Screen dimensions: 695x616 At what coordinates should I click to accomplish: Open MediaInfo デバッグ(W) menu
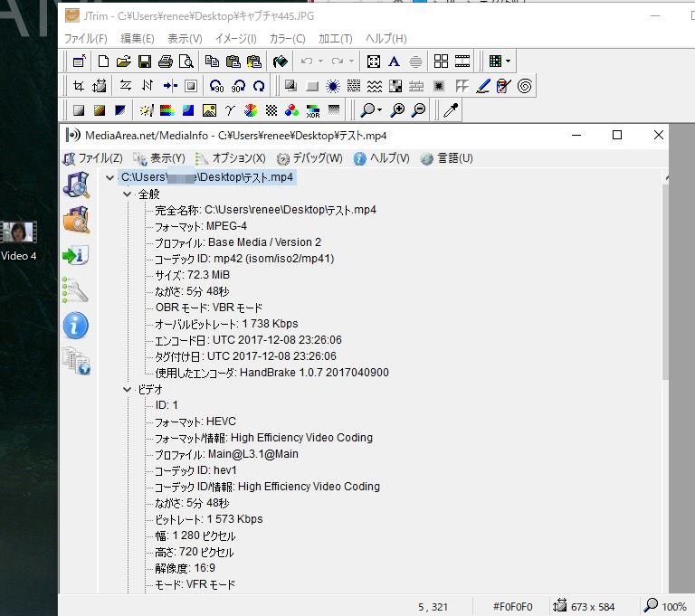tap(309, 158)
